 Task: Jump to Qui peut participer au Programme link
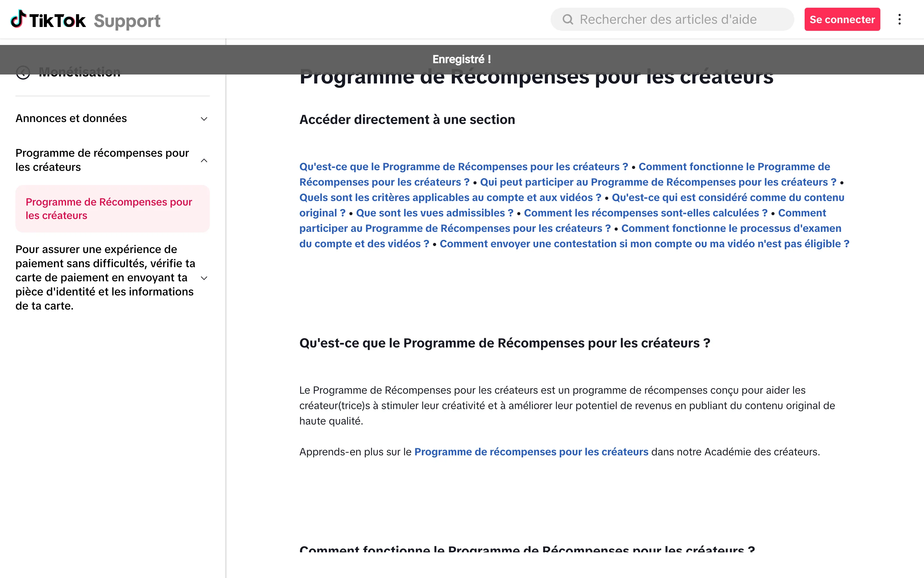click(658, 182)
